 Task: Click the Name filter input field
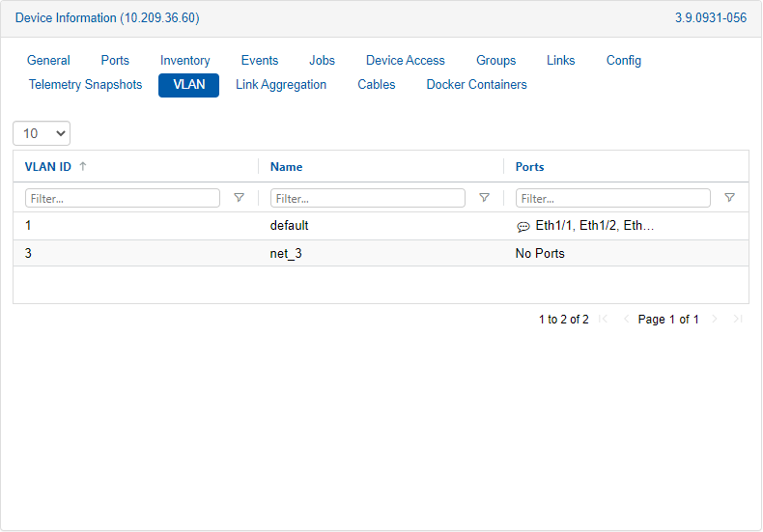[368, 198]
